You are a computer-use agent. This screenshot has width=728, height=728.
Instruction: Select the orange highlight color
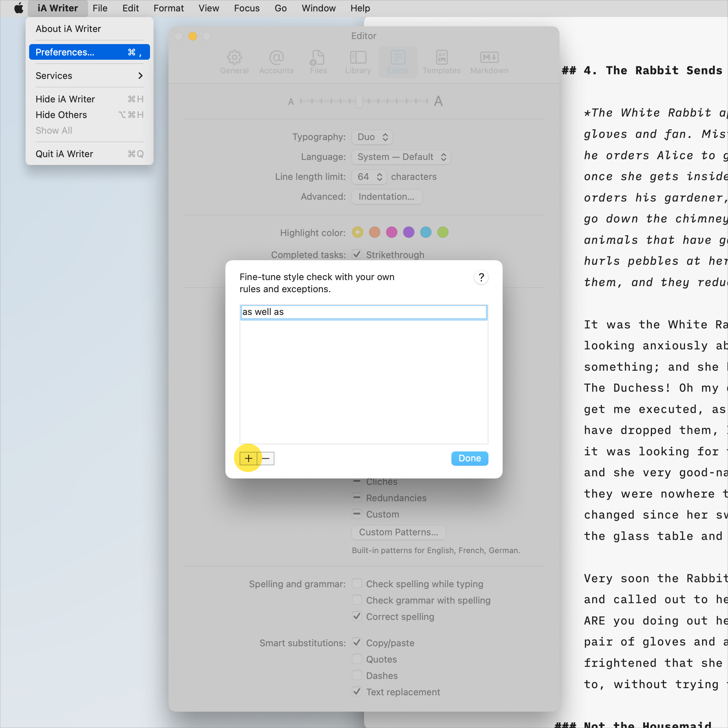click(375, 232)
